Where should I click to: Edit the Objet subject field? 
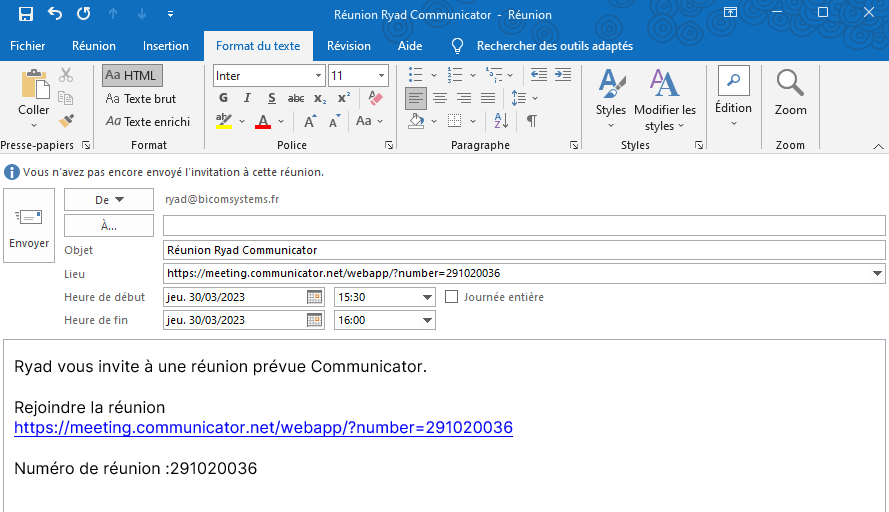point(524,250)
